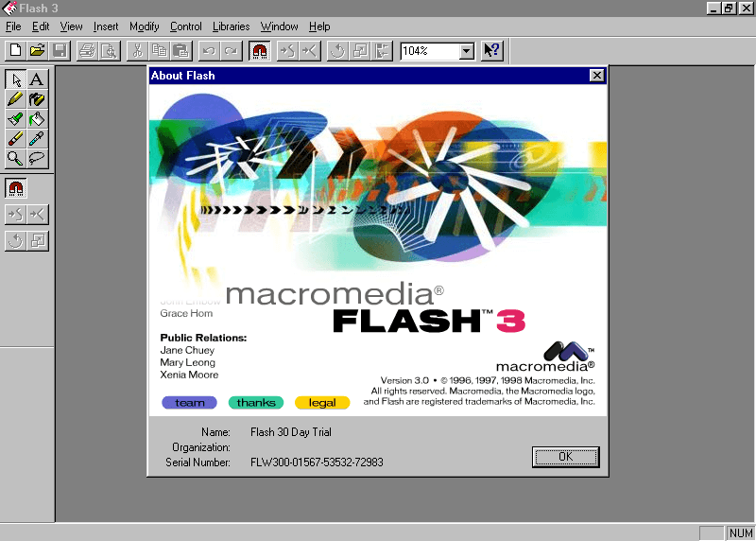Click the Smooth modifier in toolbox

(x=16, y=215)
